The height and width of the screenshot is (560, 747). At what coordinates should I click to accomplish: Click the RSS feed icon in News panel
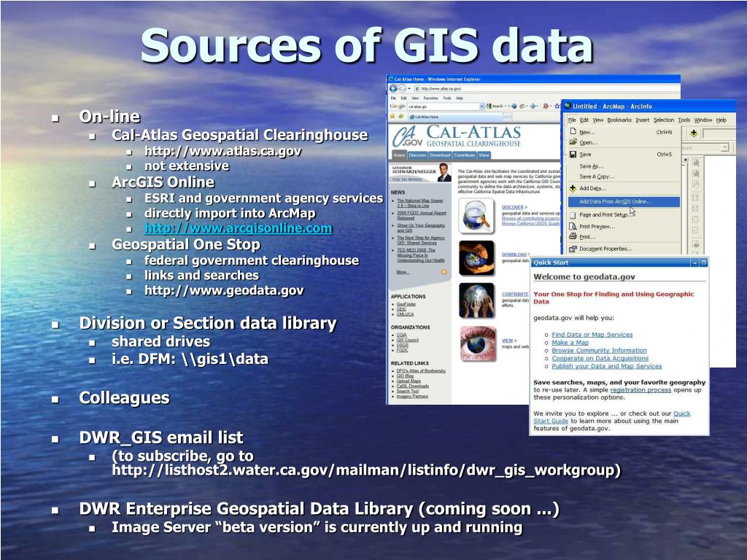444,272
